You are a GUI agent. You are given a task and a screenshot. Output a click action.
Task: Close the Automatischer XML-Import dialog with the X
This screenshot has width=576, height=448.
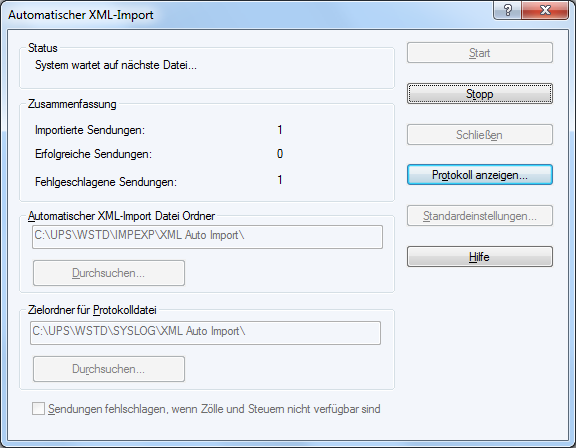(545, 10)
